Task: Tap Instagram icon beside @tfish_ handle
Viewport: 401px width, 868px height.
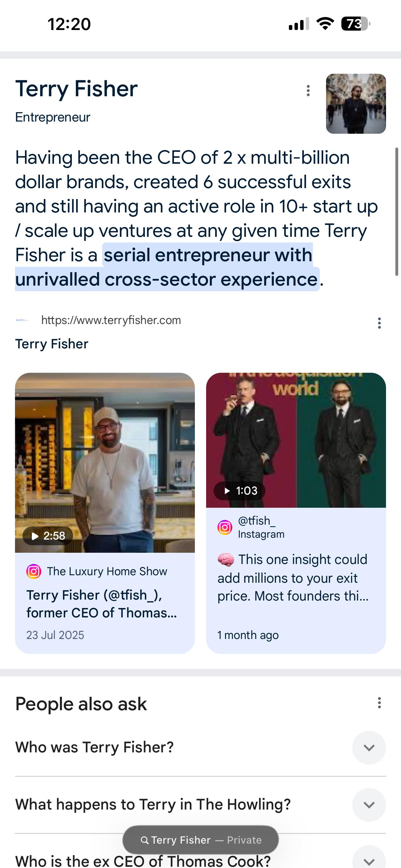Action: tap(225, 527)
